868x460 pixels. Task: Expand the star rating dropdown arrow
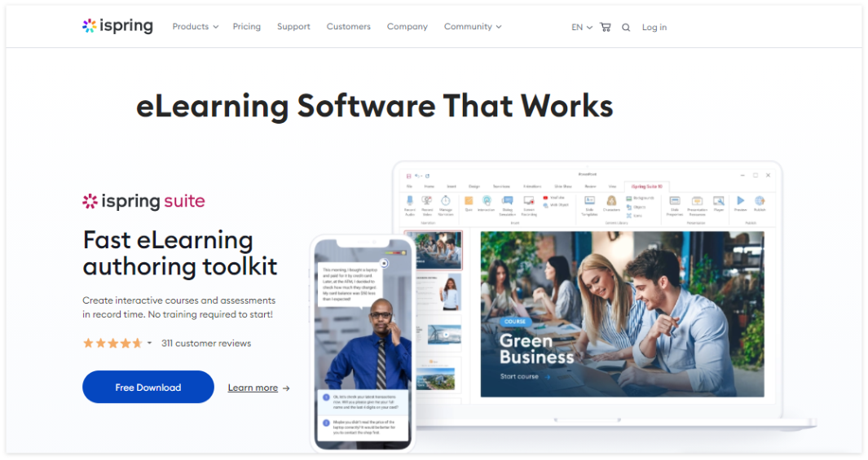(150, 344)
